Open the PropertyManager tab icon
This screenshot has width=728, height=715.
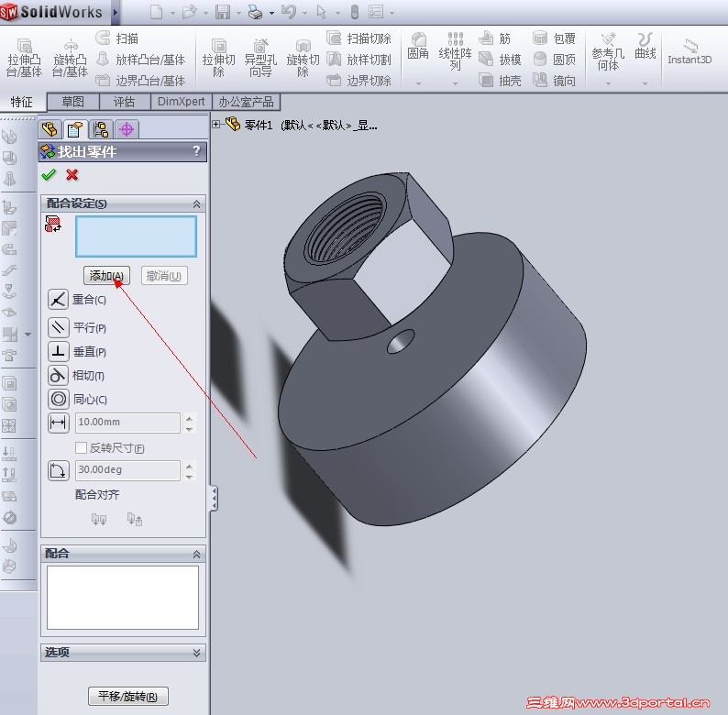coord(75,129)
